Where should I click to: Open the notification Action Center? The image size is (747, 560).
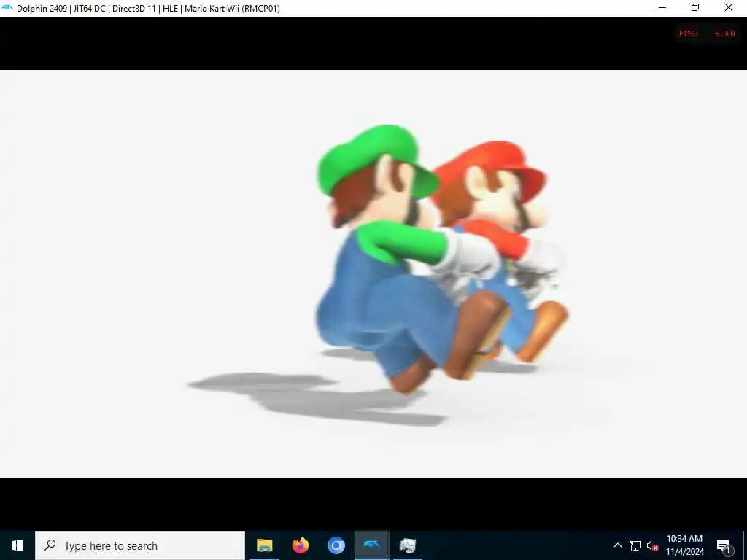point(724,545)
